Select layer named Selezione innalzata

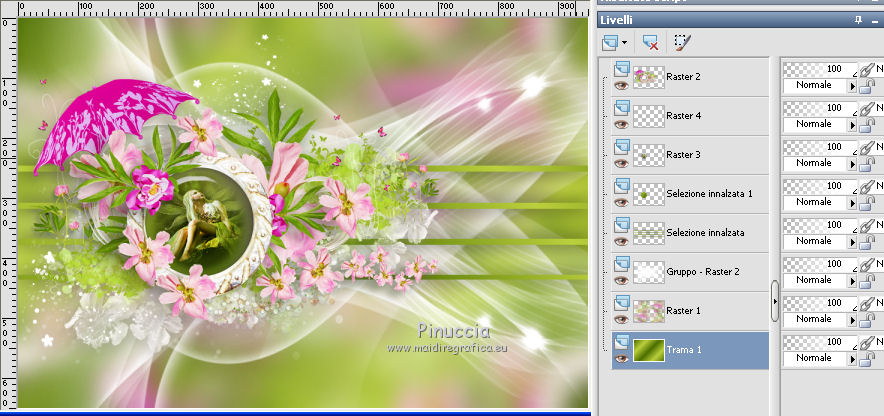[705, 232]
